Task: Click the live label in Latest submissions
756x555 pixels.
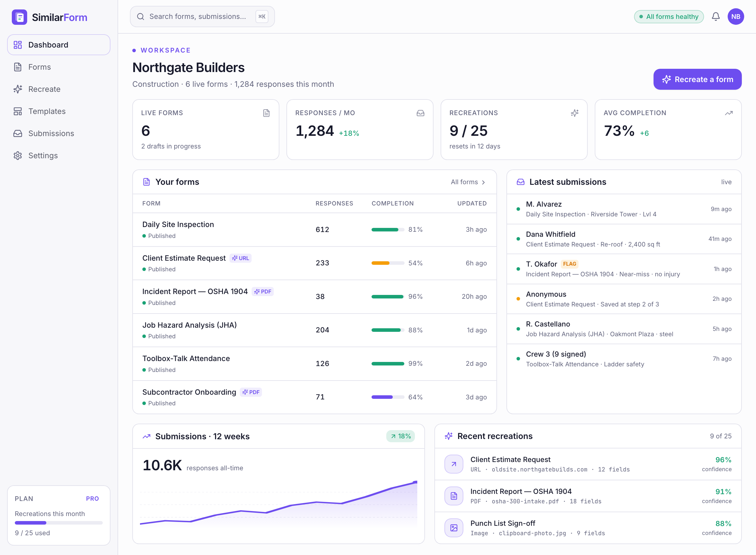Action: (726, 182)
